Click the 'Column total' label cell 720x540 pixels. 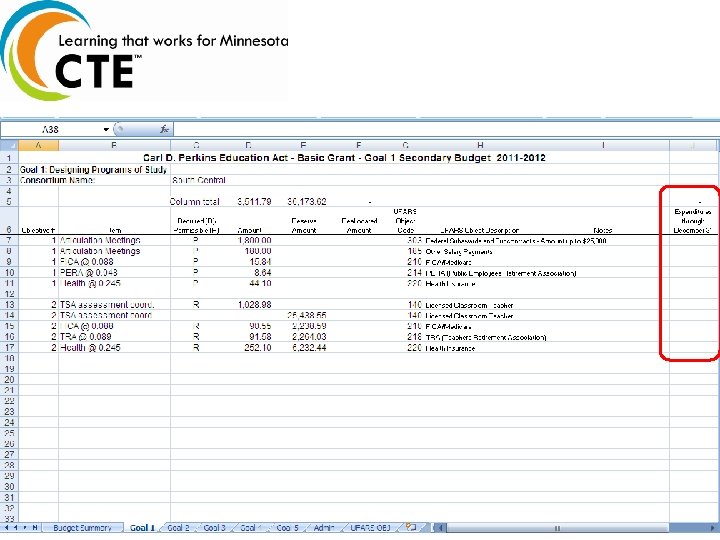pyautogui.click(x=195, y=202)
